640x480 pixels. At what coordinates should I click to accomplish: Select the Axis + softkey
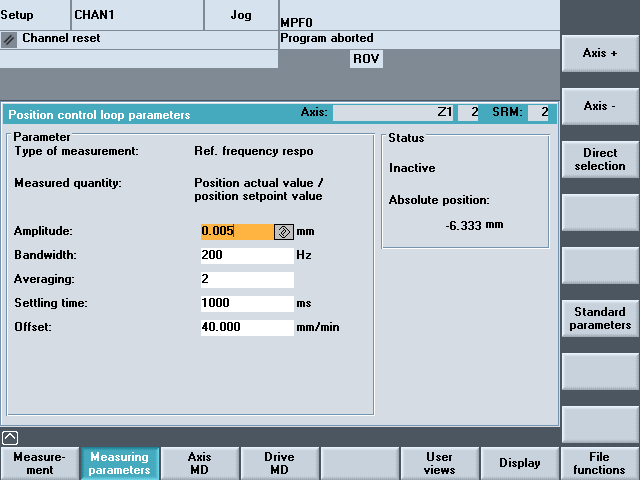(600, 53)
